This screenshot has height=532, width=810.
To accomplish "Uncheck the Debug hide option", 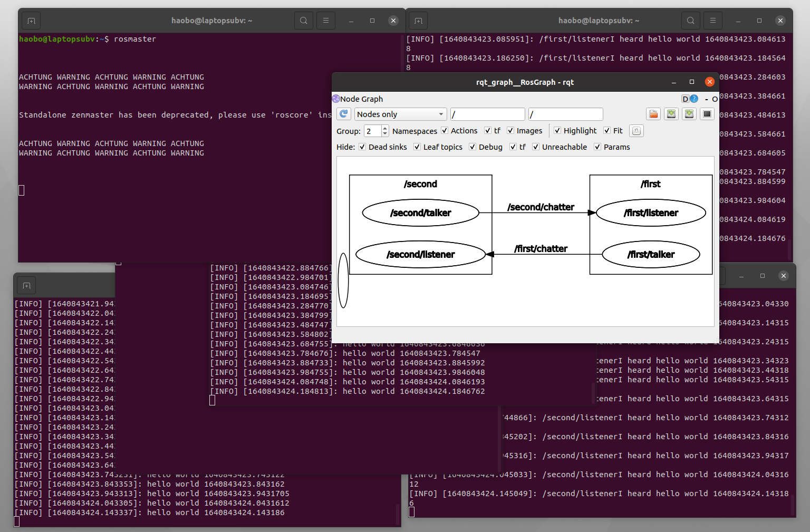I will click(x=472, y=147).
